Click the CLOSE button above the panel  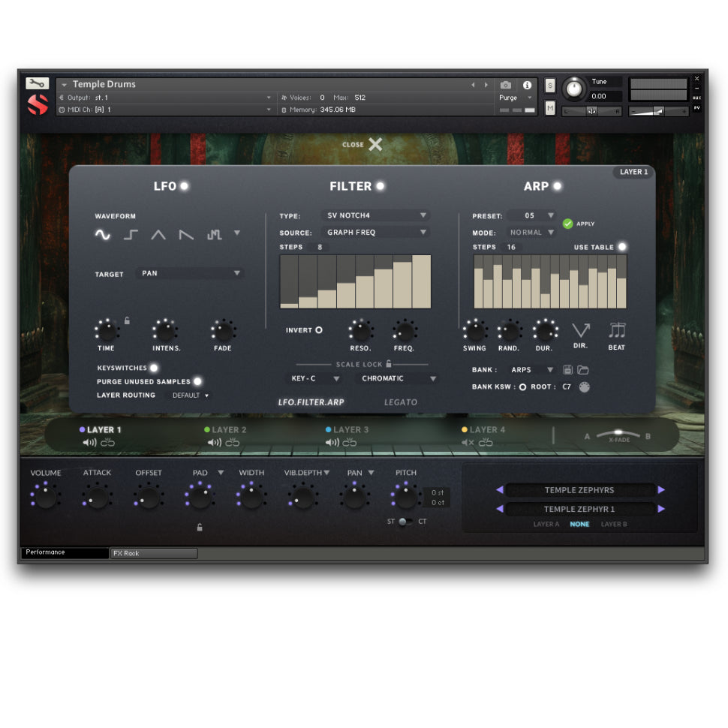[x=363, y=145]
